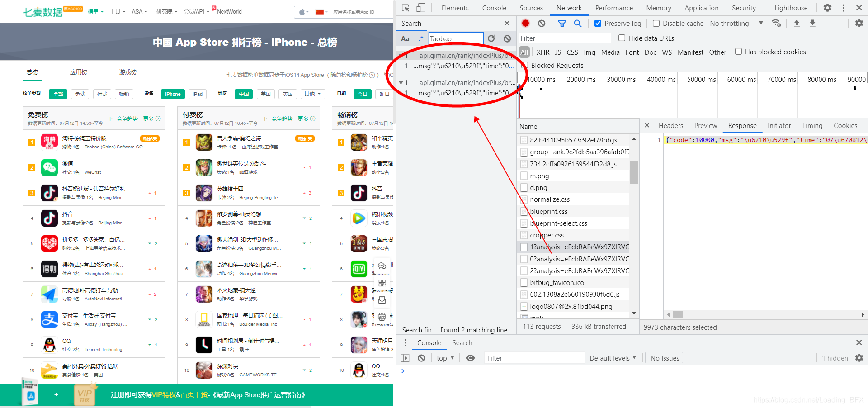Tick the 734.2cffa0926169544f32d8.js row checkbox
Image resolution: width=868 pixels, height=408 pixels.
524,164
